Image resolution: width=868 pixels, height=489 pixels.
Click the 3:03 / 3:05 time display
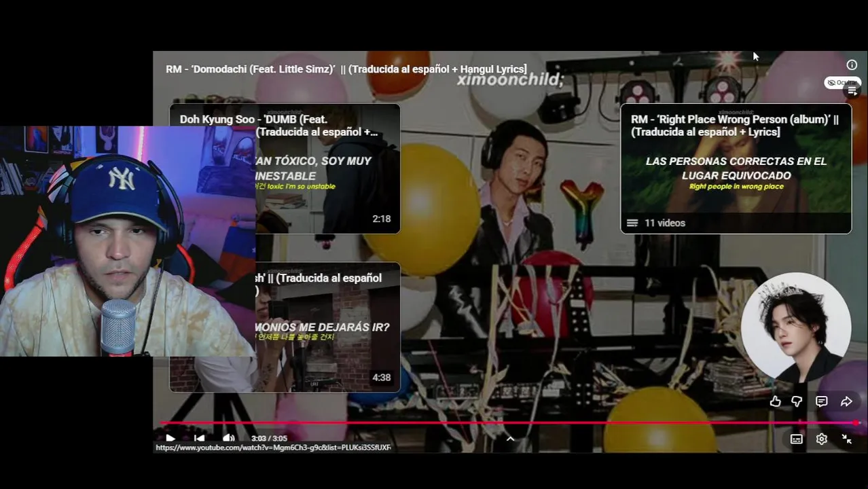(269, 439)
